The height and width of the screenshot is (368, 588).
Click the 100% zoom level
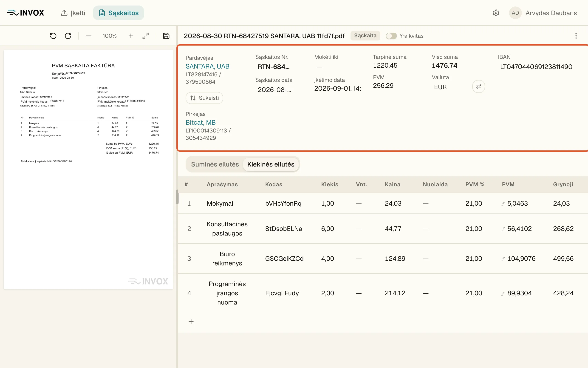click(110, 36)
